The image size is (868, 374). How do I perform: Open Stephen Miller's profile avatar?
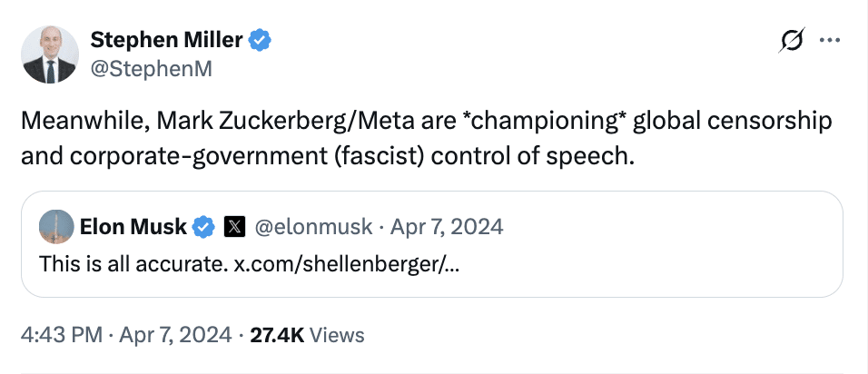(x=49, y=54)
